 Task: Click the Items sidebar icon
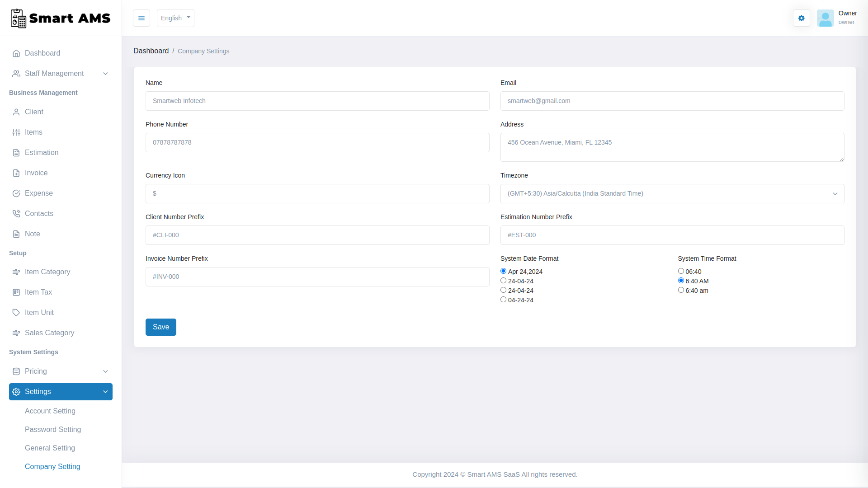click(16, 132)
